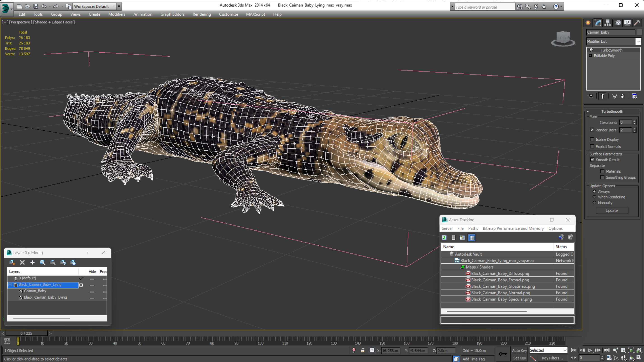Click Remove modifier from stack icon

point(623,96)
